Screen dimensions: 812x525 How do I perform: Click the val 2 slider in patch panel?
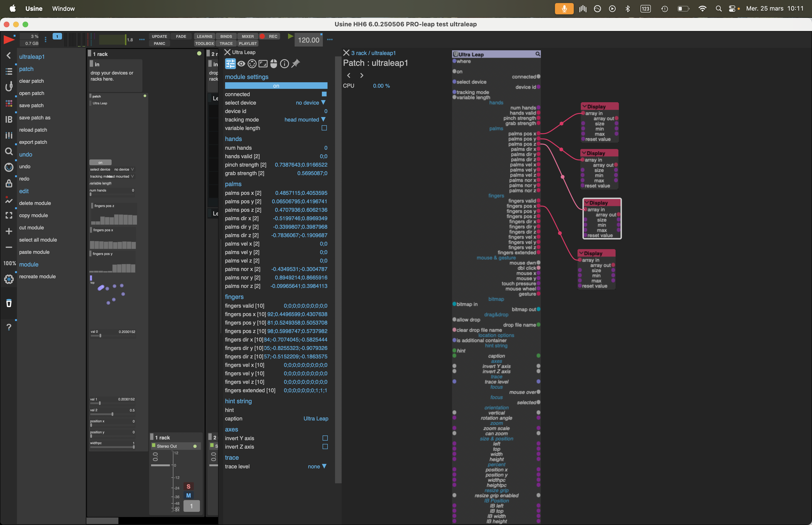[112, 414]
